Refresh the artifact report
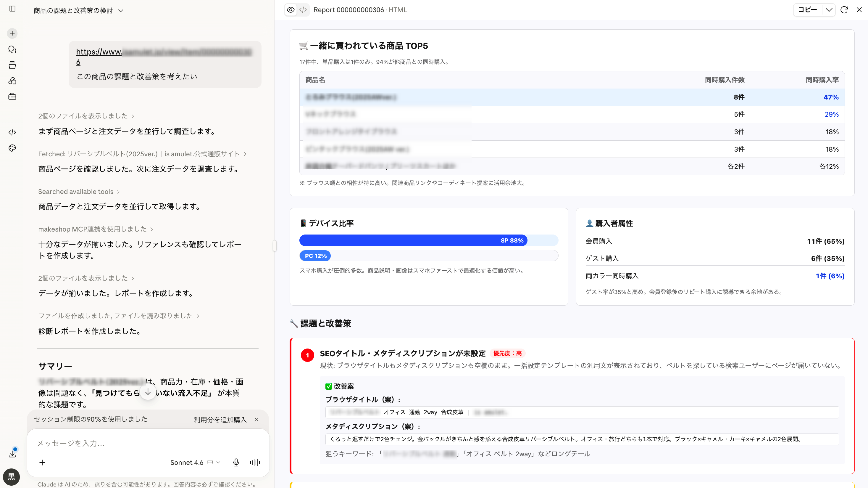This screenshot has height=488, width=868. tap(844, 10)
